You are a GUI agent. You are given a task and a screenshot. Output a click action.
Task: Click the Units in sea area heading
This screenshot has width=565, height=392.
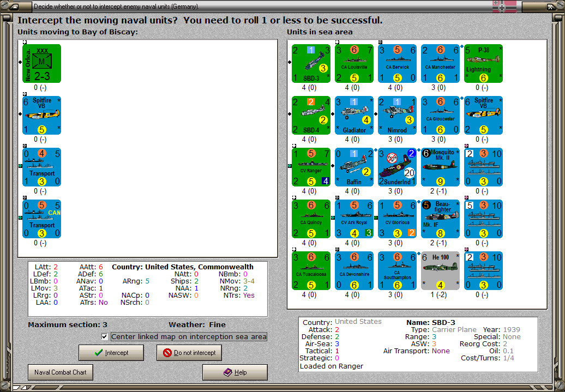[x=320, y=32]
